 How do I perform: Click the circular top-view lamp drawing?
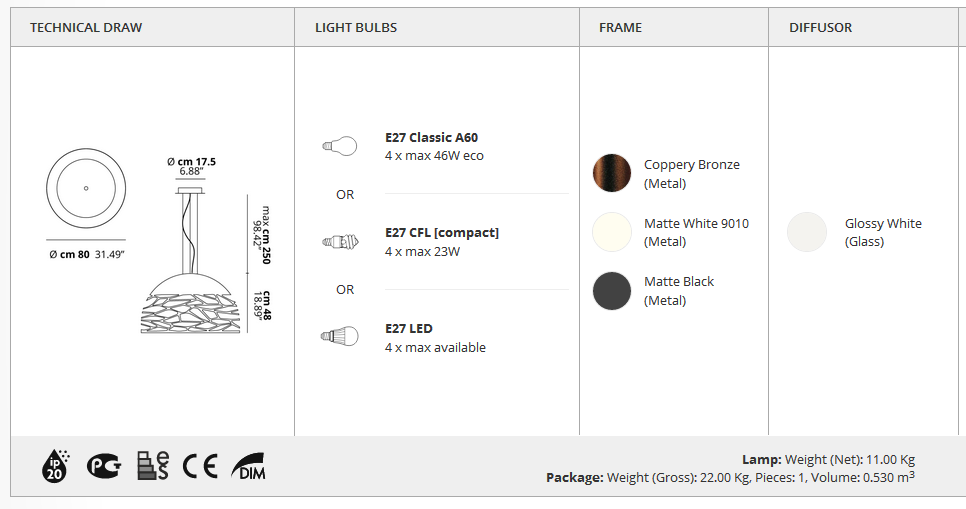click(85, 188)
